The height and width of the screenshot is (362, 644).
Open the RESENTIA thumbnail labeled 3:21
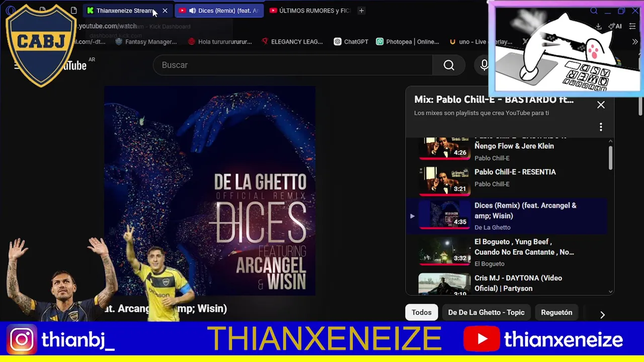(445, 180)
